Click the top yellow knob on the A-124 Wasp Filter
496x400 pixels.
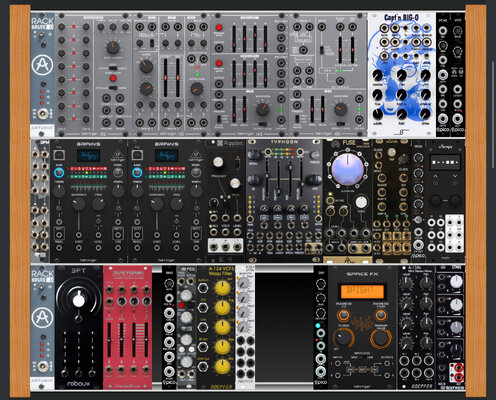pyautogui.click(x=222, y=288)
